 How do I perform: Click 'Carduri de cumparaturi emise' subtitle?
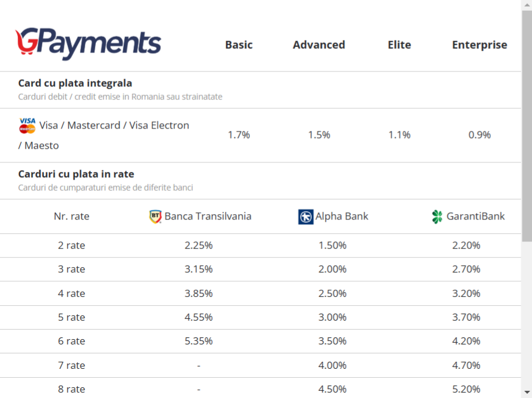105,187
